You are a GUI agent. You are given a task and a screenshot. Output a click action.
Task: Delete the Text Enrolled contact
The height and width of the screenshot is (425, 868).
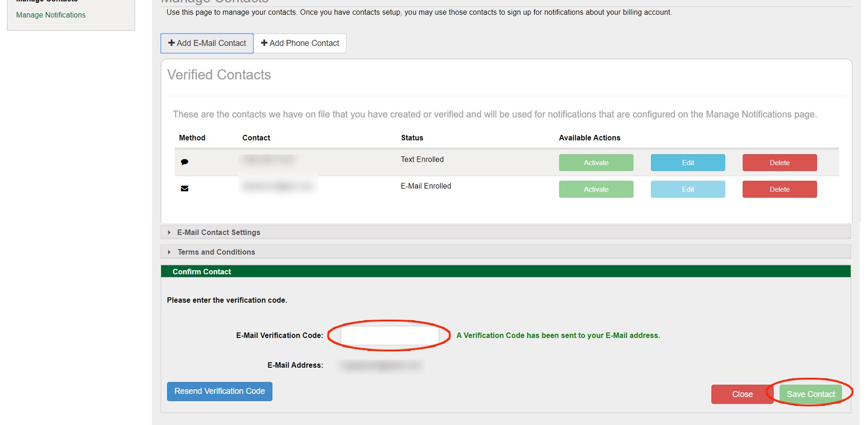pos(779,163)
